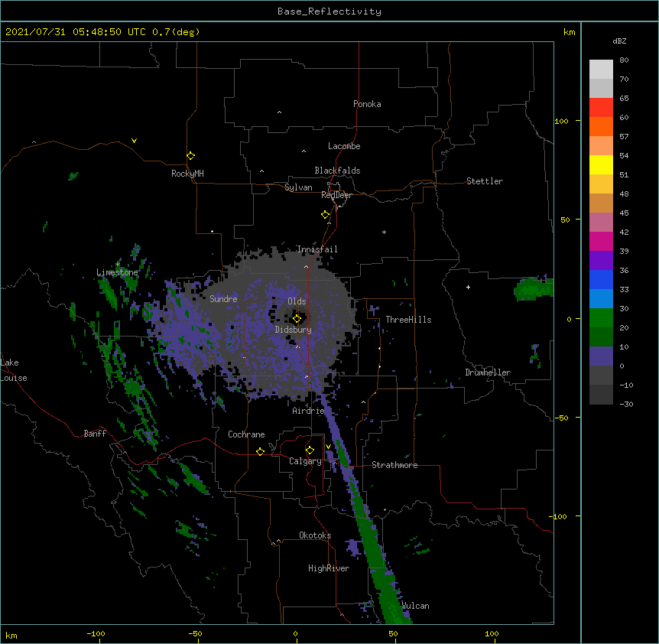Click the white asterisk marker east of RedDeer
The image size is (659, 644).
point(384,232)
